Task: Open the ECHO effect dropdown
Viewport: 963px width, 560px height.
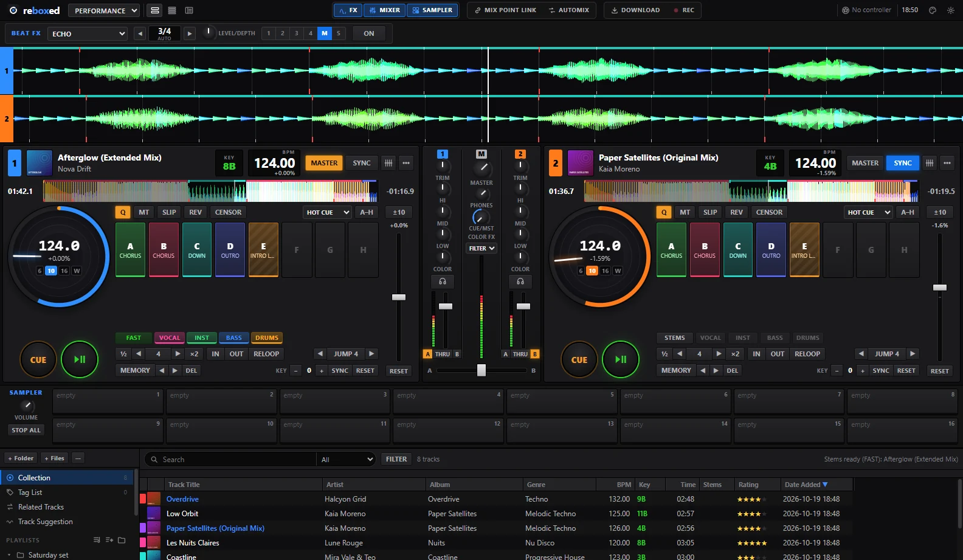Action: 88,33
